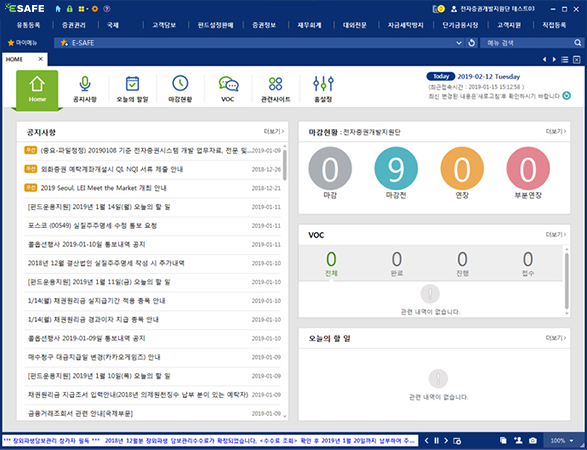Click the menu search magnifier icon
This screenshot has height=450, width=587.
(578, 43)
